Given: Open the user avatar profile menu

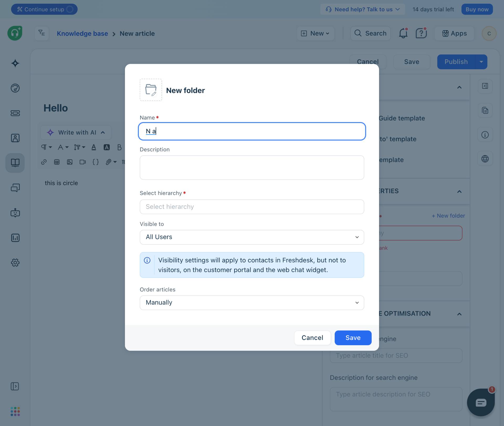Looking at the screenshot, I should click(x=489, y=33).
